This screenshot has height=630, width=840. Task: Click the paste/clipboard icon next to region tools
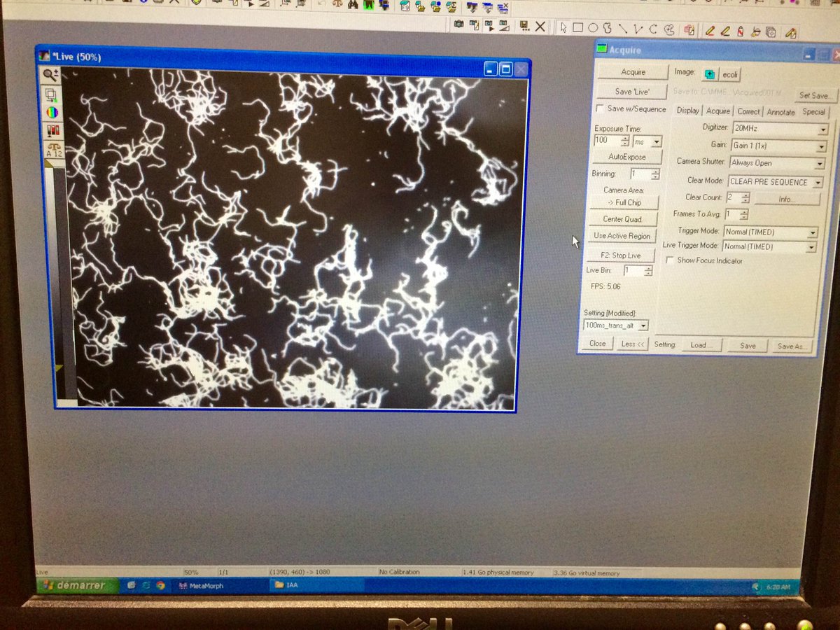tap(689, 30)
